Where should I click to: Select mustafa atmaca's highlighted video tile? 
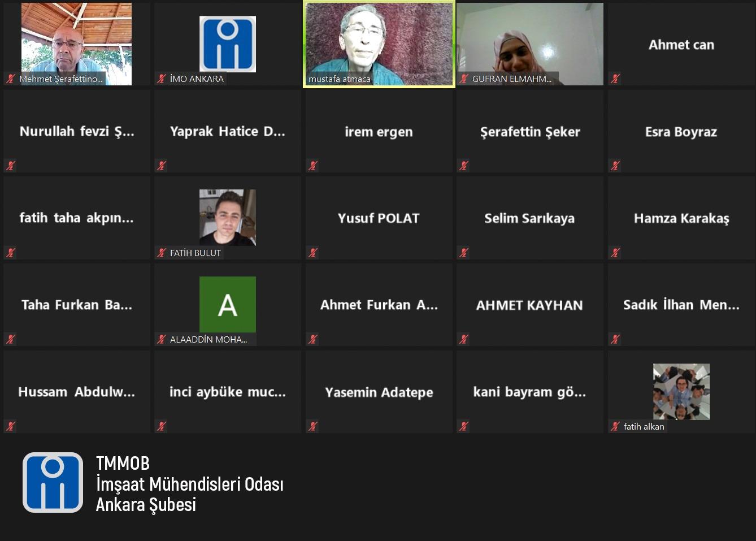[379, 44]
